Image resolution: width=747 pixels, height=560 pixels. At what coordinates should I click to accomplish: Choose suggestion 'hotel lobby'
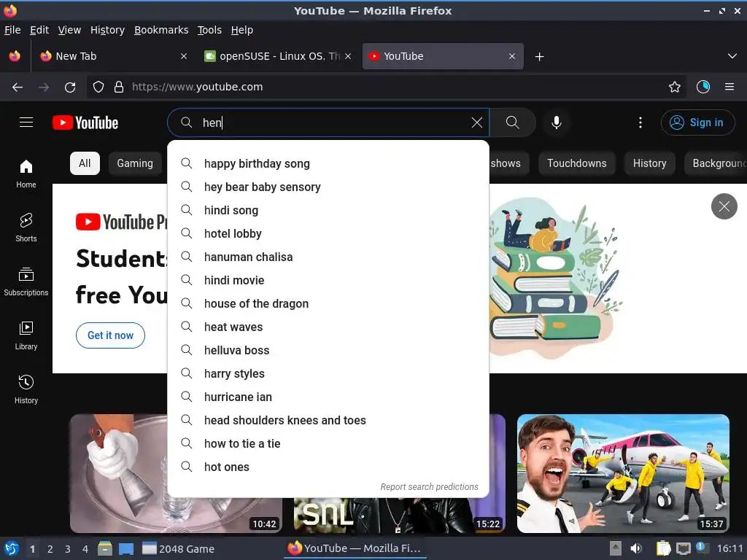(328, 234)
